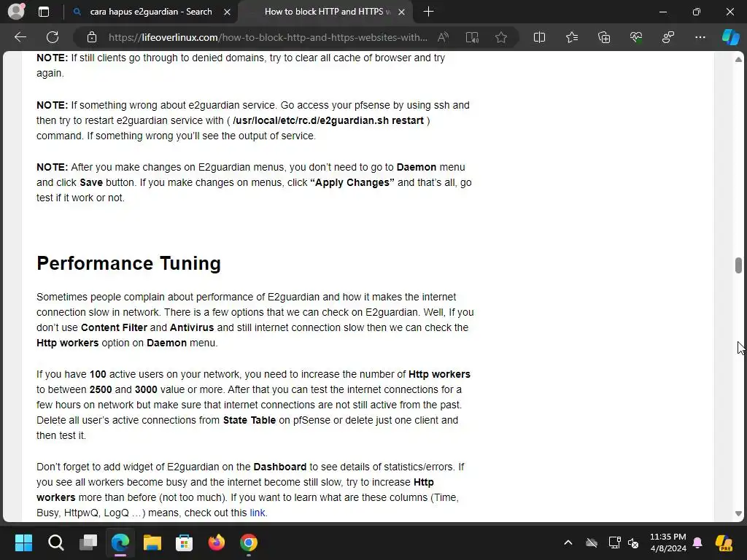Click the muted volume tray icon
747x560 pixels.
[633, 542]
